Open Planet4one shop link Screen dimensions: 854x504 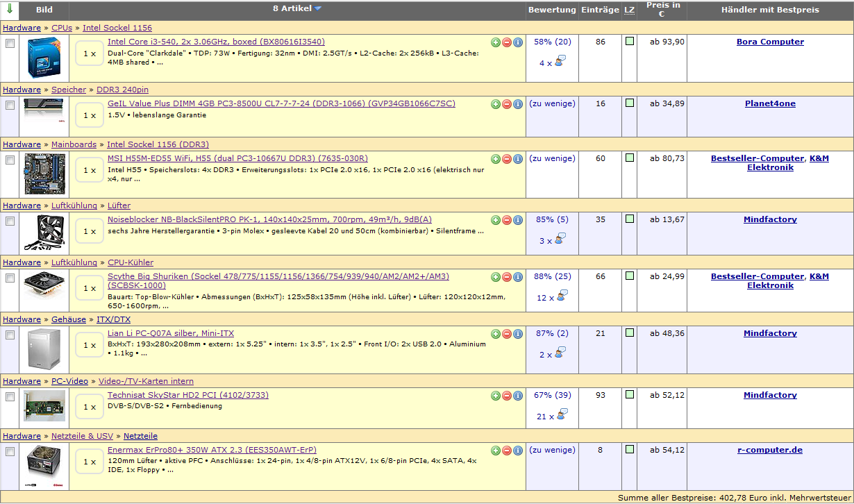[770, 103]
